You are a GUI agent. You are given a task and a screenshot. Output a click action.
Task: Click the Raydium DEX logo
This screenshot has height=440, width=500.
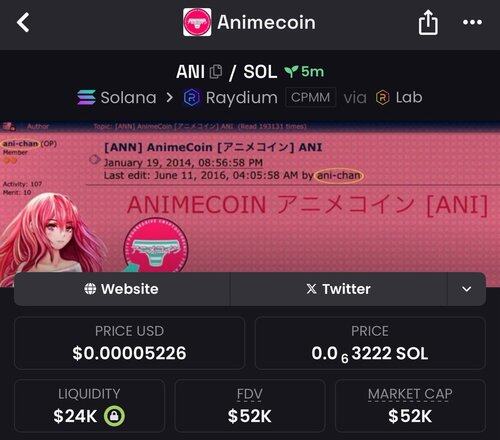192,98
